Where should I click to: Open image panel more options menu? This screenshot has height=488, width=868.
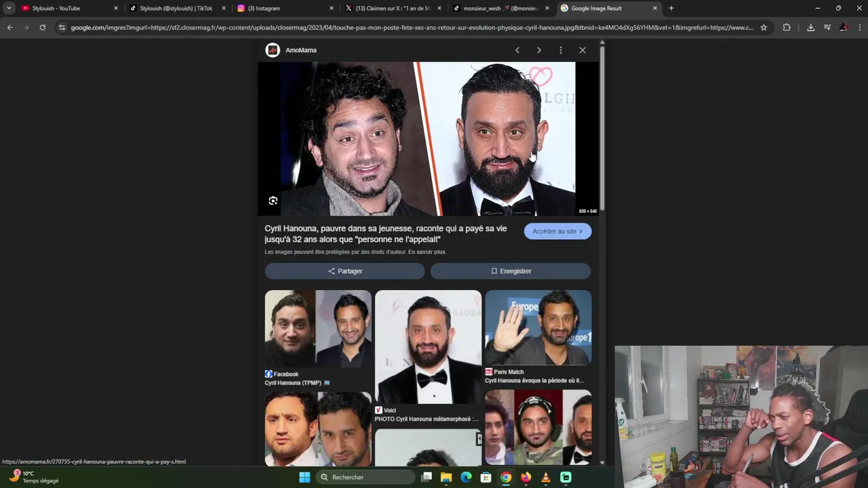coord(561,50)
